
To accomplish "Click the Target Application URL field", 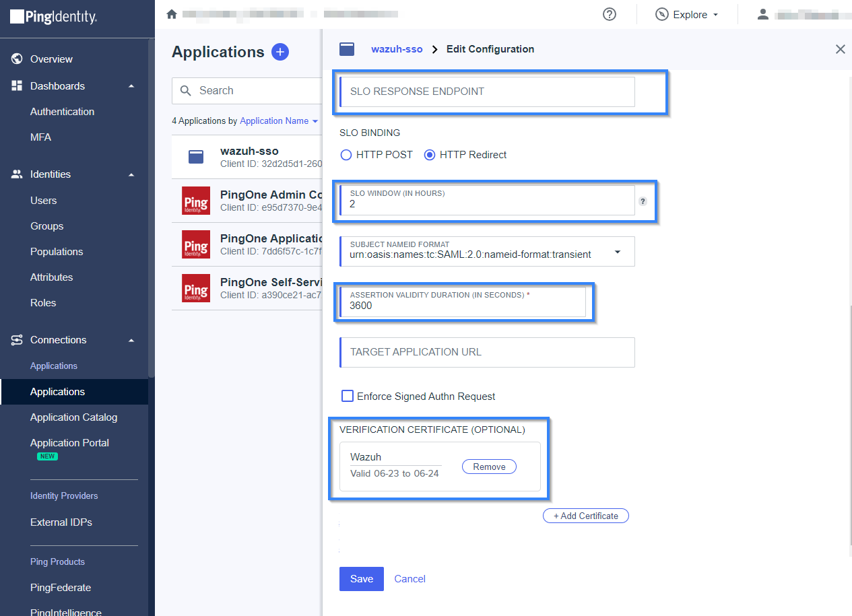I will coord(487,352).
